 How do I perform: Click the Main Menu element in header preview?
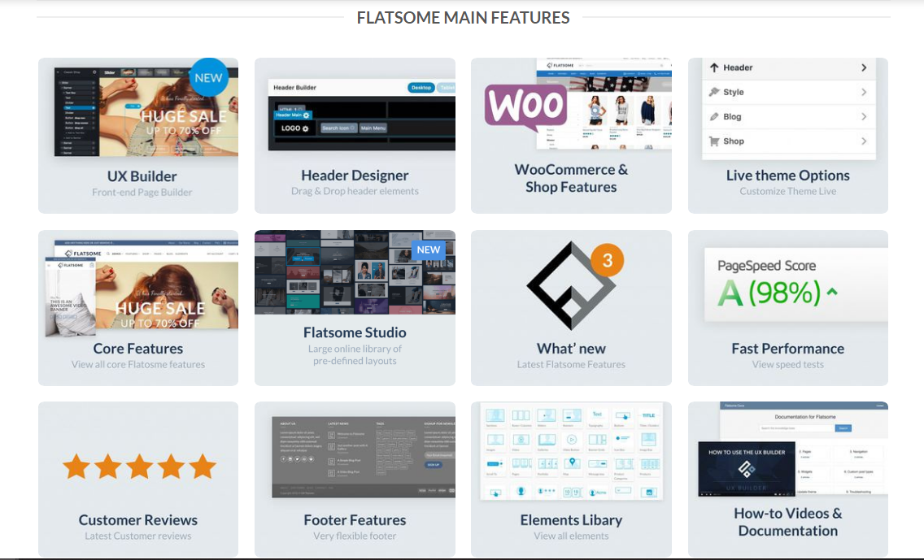pyautogui.click(x=373, y=128)
